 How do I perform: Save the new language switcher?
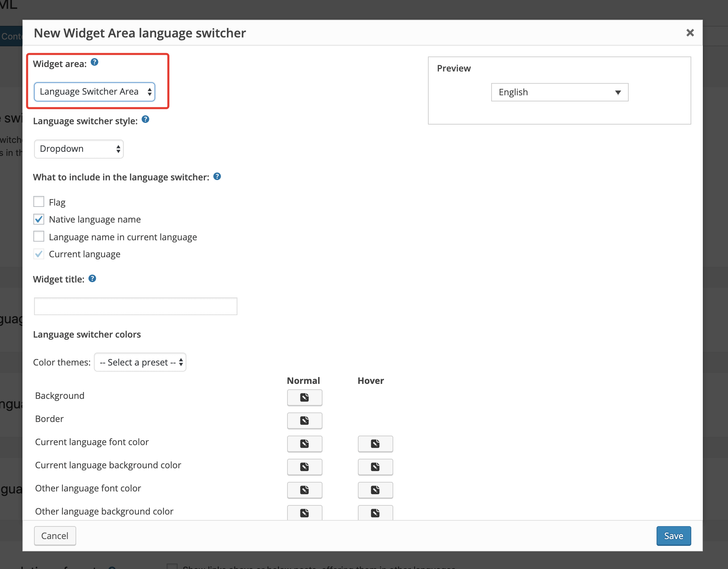[x=673, y=535]
